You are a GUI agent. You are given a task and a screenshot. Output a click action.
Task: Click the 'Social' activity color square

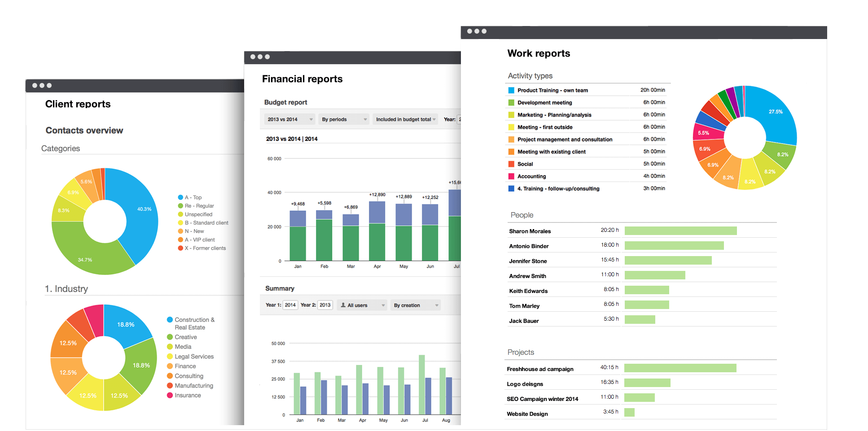point(511,164)
